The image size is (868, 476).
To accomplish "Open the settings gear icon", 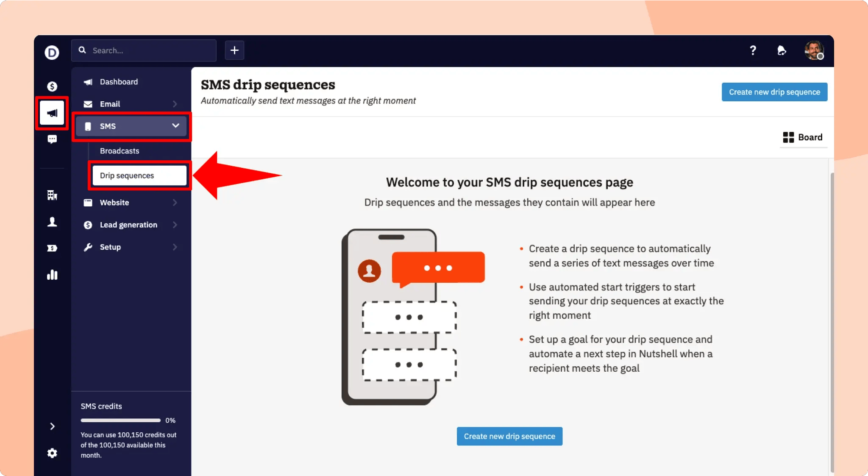I will 52,453.
